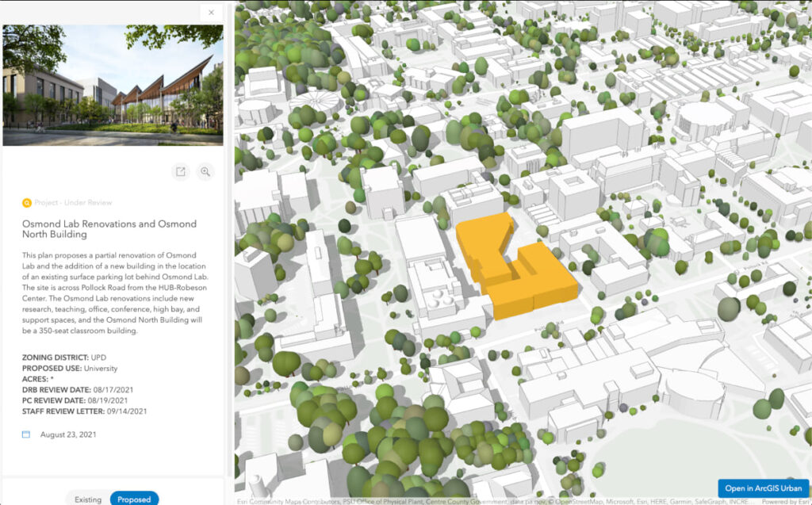Screen dimensions: 812x505
Task: Open in ArcGIS Urban button
Action: 764,488
